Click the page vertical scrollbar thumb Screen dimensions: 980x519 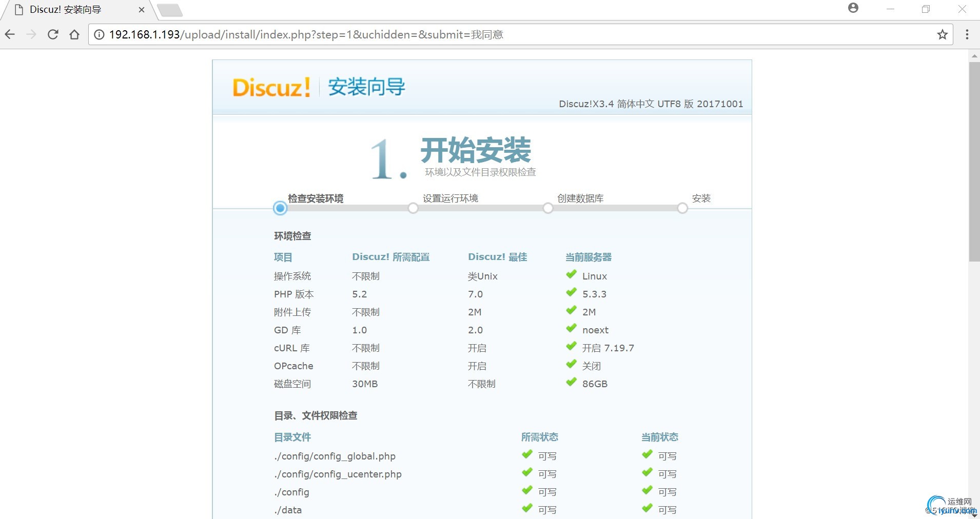point(974,162)
